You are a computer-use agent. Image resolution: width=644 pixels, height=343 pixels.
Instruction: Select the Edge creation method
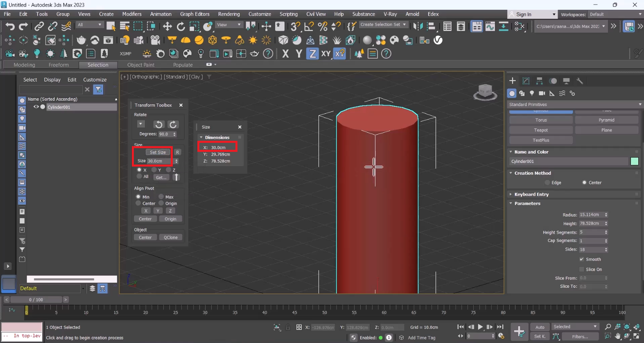coord(547,183)
